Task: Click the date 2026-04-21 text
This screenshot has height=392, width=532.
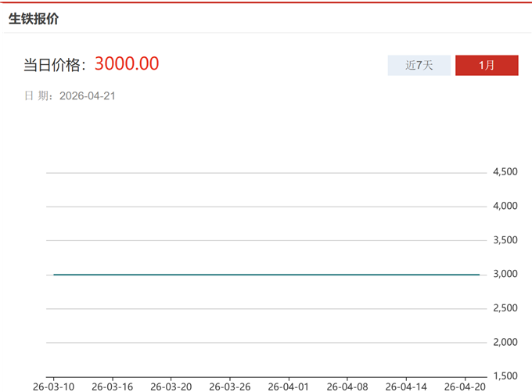Action: click(88, 96)
